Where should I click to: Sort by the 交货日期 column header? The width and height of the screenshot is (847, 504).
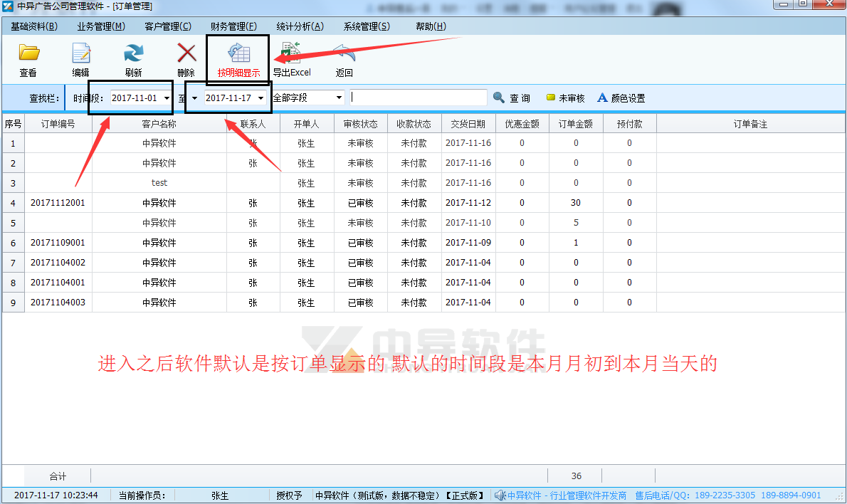pyautogui.click(x=468, y=124)
